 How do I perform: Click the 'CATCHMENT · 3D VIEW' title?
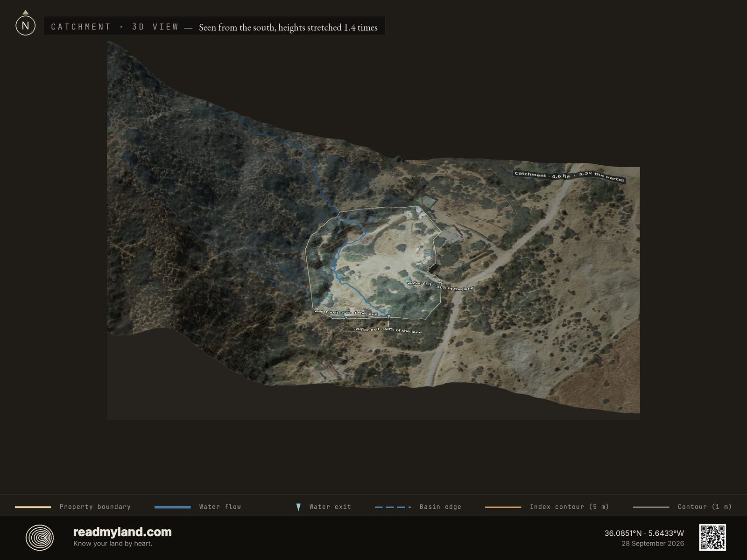[115, 27]
